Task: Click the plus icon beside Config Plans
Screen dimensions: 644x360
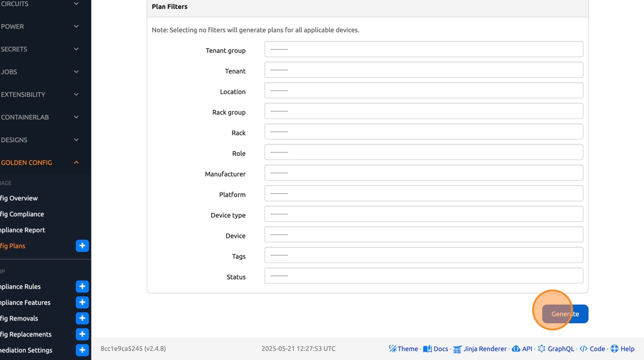Action: point(82,246)
